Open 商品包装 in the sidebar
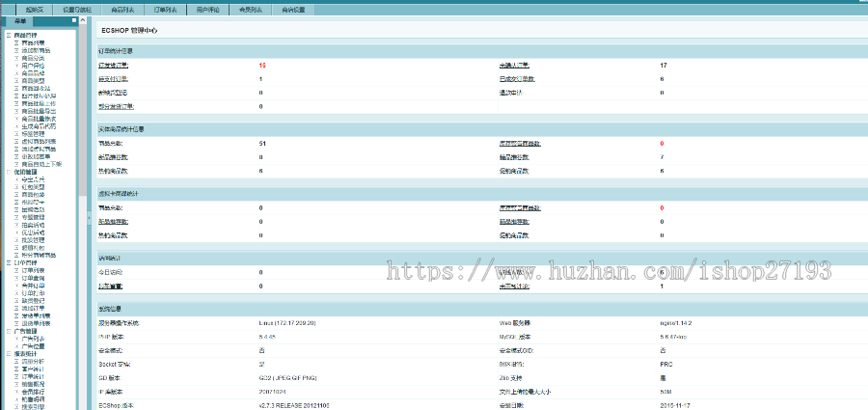The image size is (868, 410). click(33, 195)
